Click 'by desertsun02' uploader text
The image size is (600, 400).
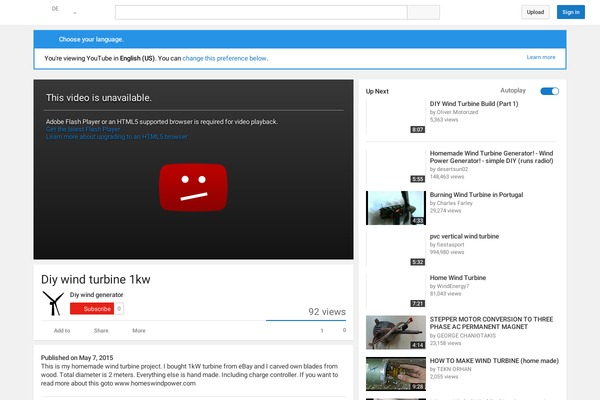point(449,169)
